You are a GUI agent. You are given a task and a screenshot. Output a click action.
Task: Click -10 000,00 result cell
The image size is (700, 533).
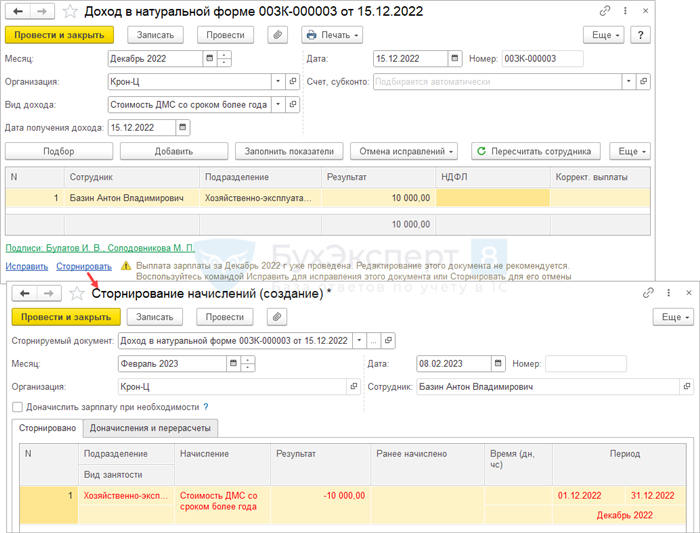tap(321, 504)
